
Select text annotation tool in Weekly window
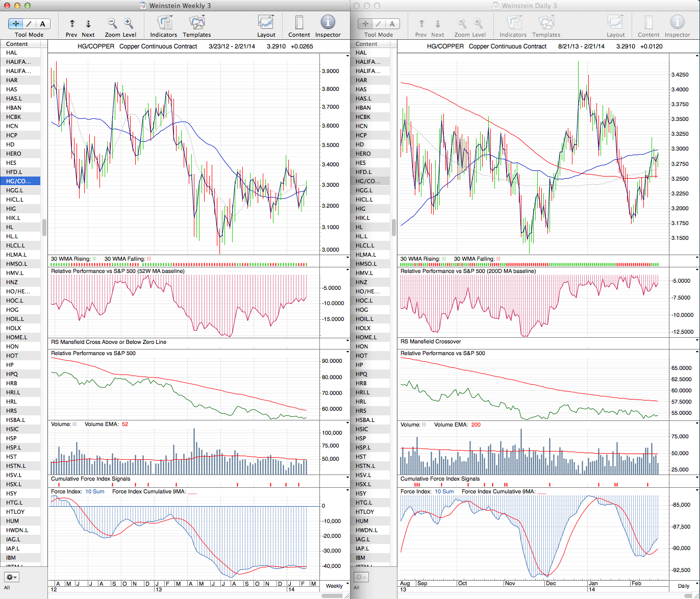pyautogui.click(x=42, y=24)
